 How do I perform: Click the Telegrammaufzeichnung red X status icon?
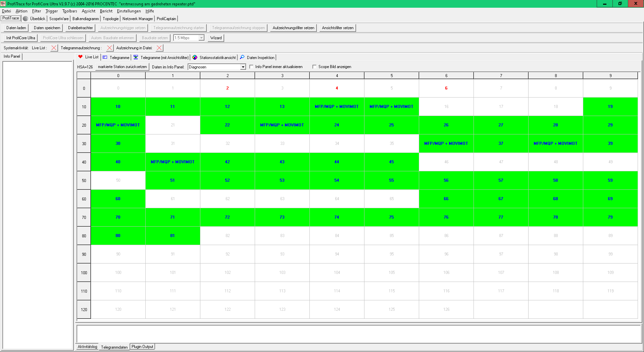point(109,48)
